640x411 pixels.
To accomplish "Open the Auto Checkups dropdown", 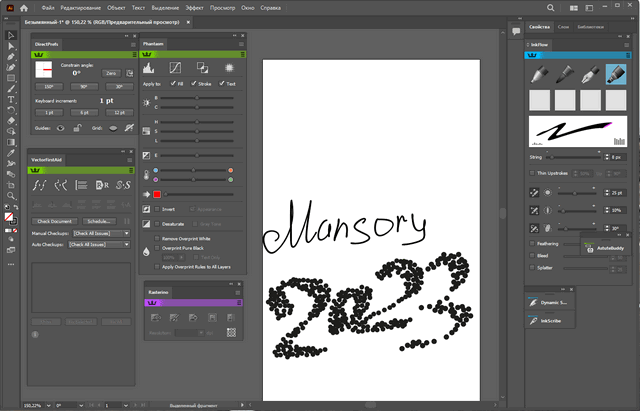I will [x=99, y=243].
